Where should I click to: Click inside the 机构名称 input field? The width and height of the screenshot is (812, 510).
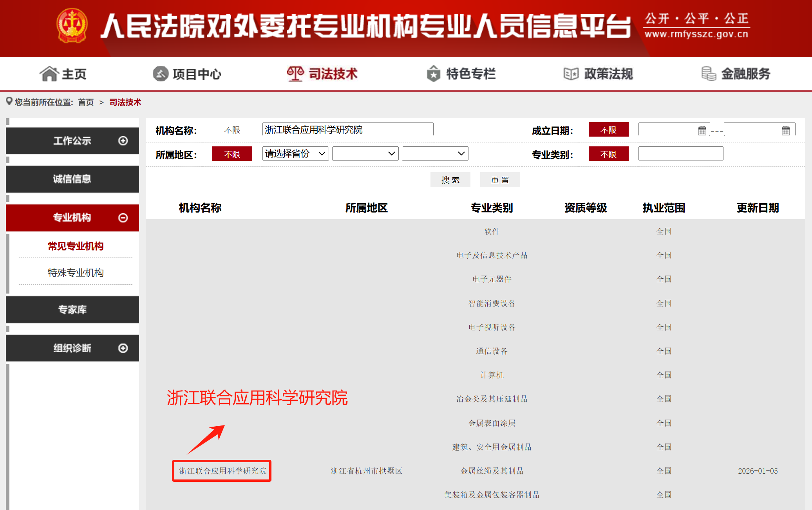click(x=347, y=129)
